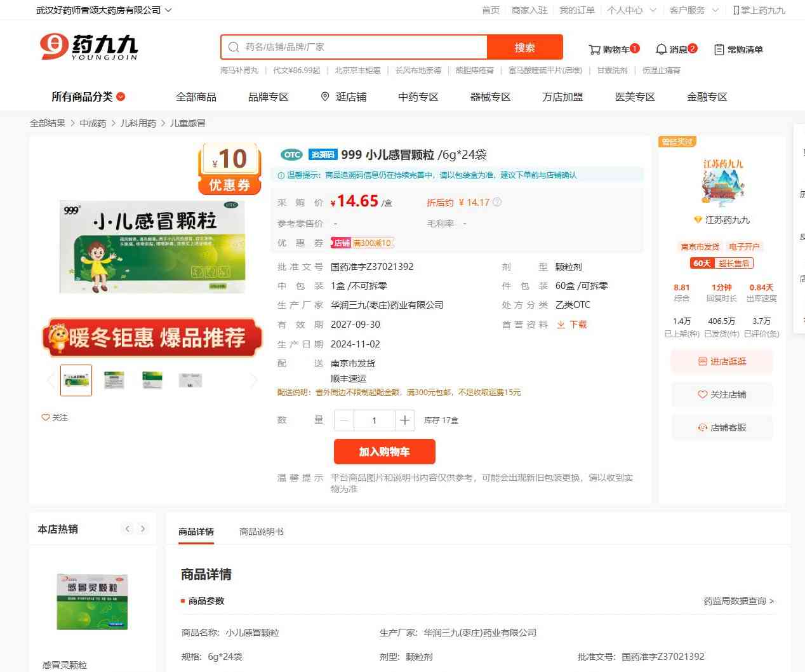Open the 消息 notification bell
This screenshot has width=805, height=672.
point(661,50)
